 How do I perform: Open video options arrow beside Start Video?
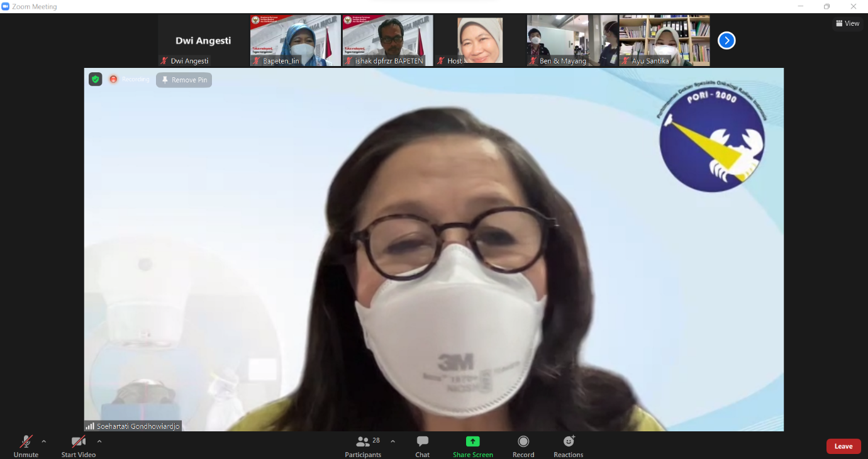coord(99,441)
